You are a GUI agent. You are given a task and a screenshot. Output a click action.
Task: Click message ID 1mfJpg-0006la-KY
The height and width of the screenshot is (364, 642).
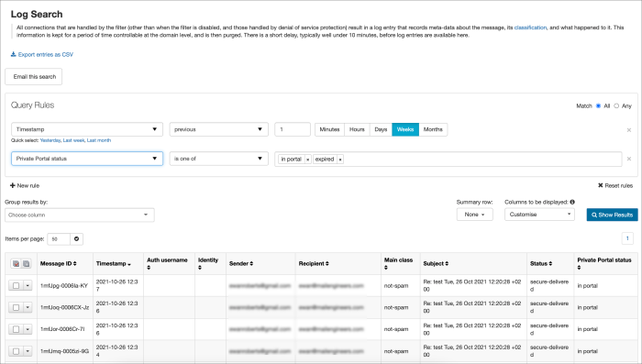(x=64, y=286)
